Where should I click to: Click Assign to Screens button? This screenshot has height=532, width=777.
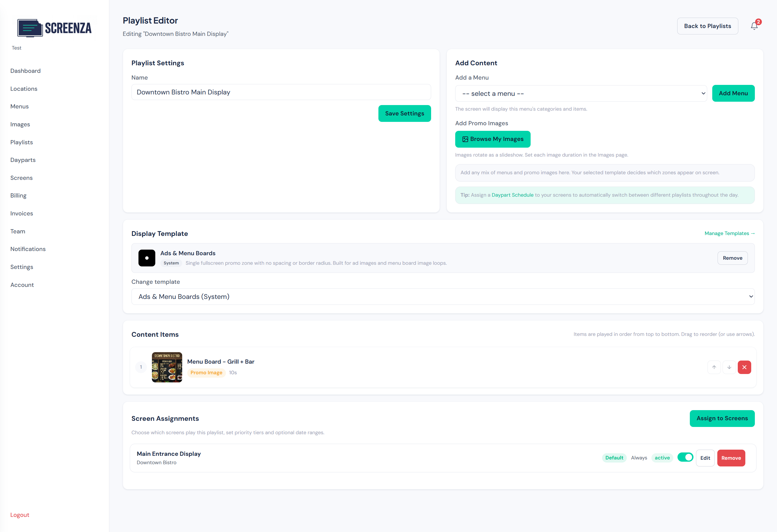(x=722, y=418)
